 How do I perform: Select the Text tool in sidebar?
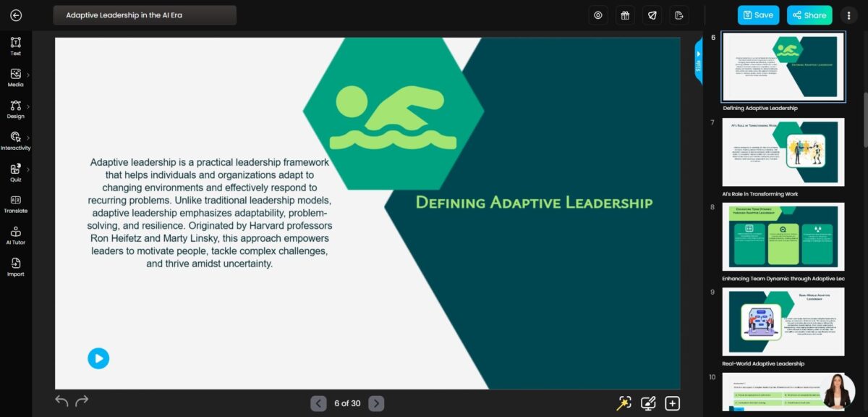[x=15, y=46]
